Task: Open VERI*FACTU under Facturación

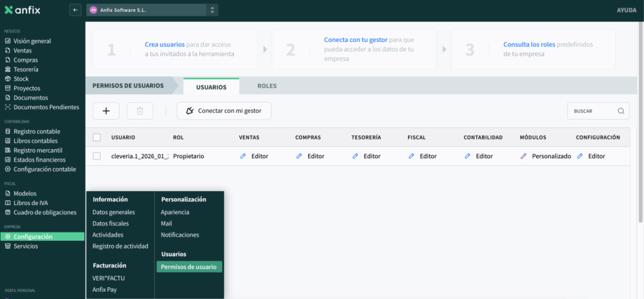Action: click(x=108, y=278)
